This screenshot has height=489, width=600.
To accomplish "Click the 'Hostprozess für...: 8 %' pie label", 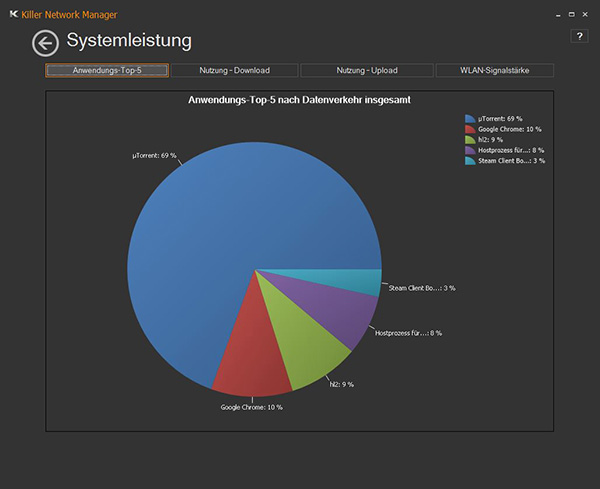I will (x=408, y=333).
